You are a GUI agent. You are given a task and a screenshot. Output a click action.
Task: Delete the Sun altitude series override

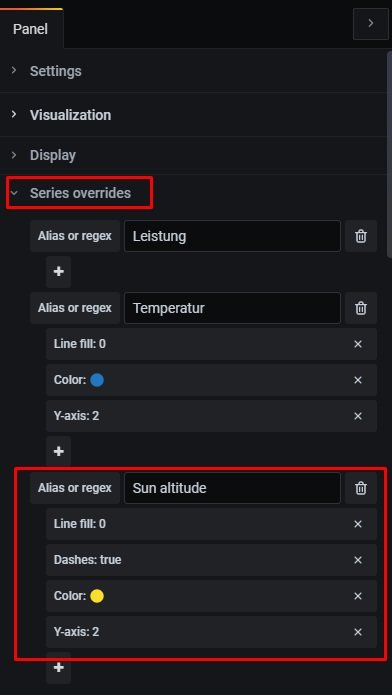[x=361, y=488]
